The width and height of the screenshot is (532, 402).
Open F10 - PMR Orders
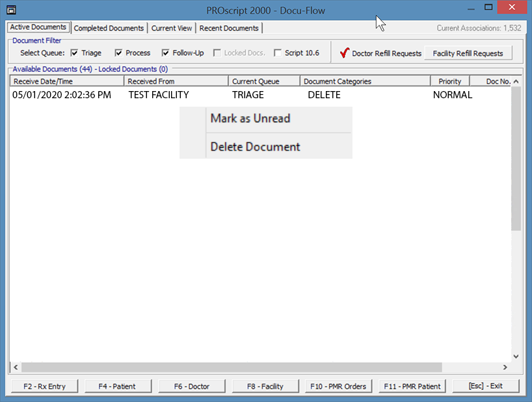339,386
